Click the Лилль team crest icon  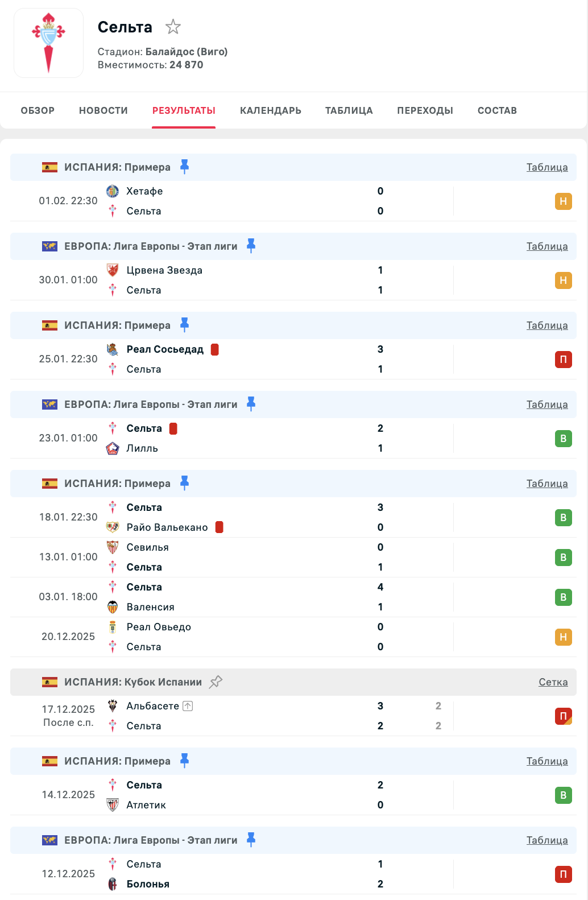coord(113,448)
